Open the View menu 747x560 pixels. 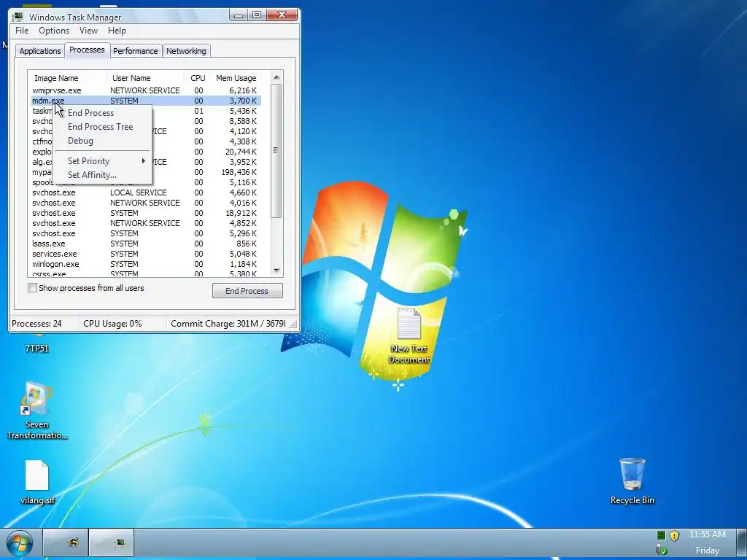click(88, 31)
